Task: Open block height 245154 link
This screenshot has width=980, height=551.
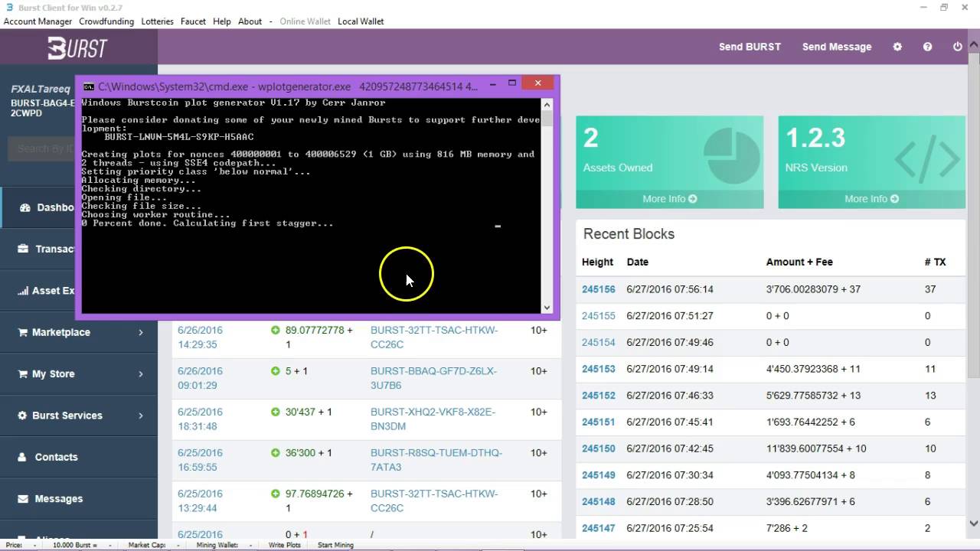Action: (599, 342)
